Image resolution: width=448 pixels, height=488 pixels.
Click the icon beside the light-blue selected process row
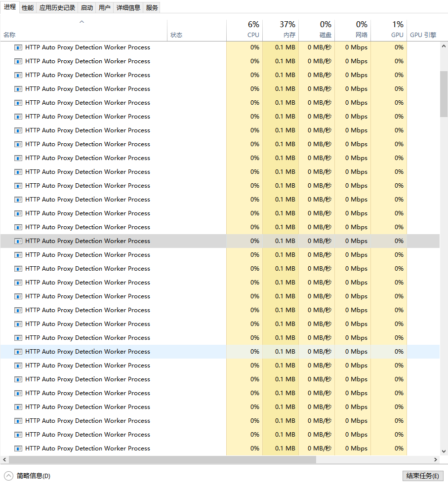pyautogui.click(x=18, y=351)
